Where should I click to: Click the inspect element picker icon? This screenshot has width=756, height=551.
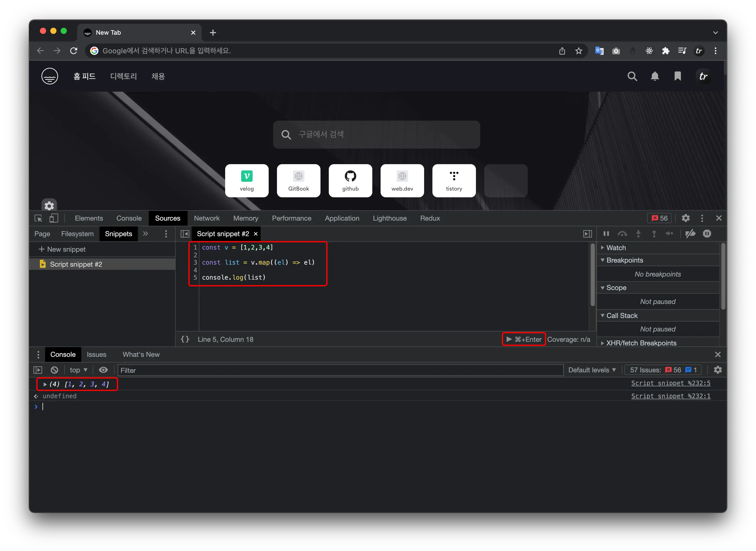[x=38, y=218]
